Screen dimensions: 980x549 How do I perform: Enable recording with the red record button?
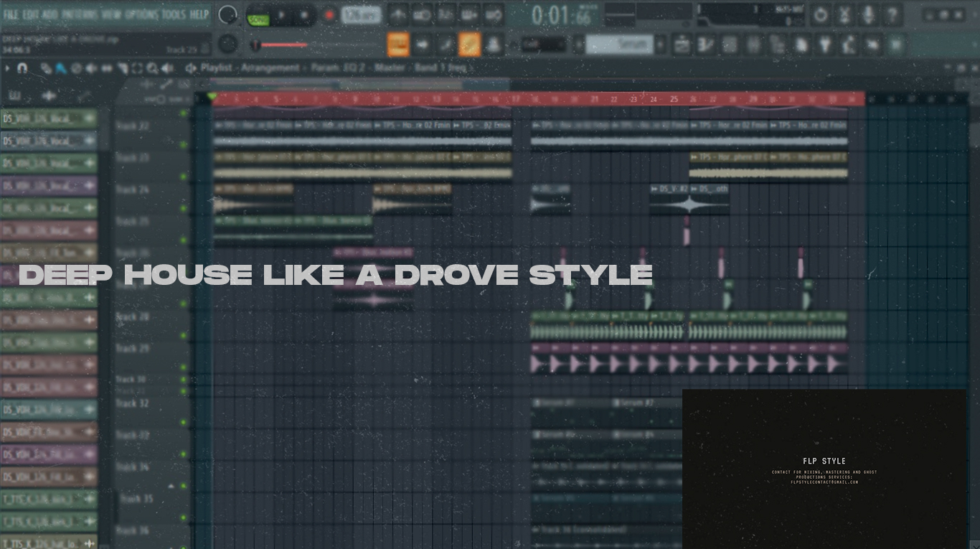tap(329, 14)
